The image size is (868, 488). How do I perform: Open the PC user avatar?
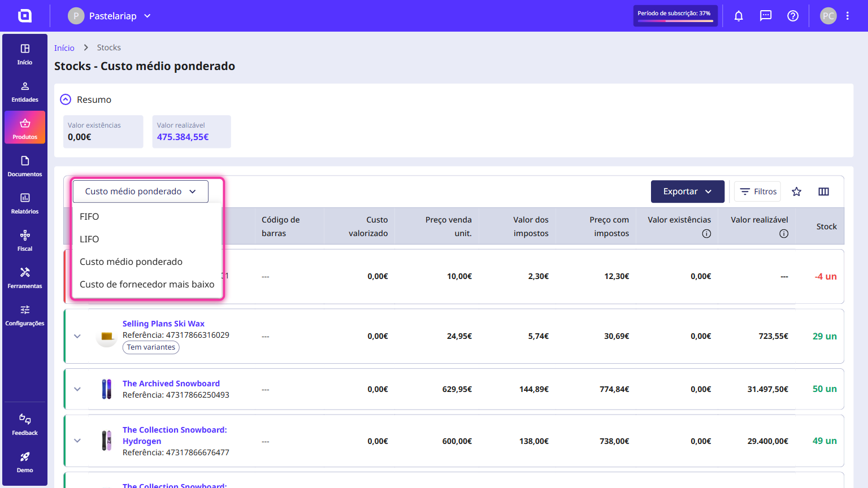[828, 16]
